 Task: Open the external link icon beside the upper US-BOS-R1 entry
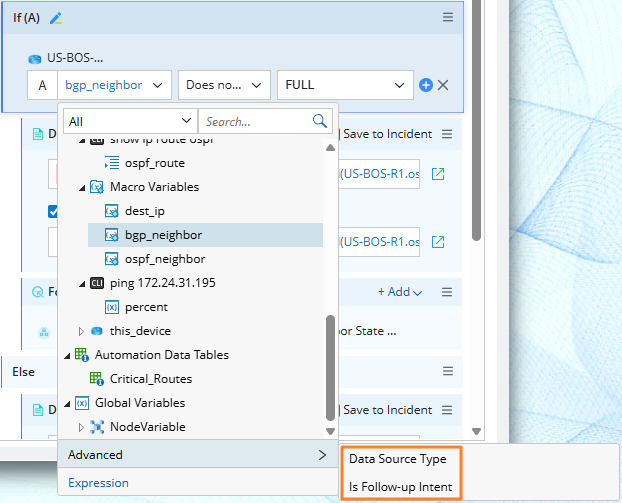click(438, 174)
